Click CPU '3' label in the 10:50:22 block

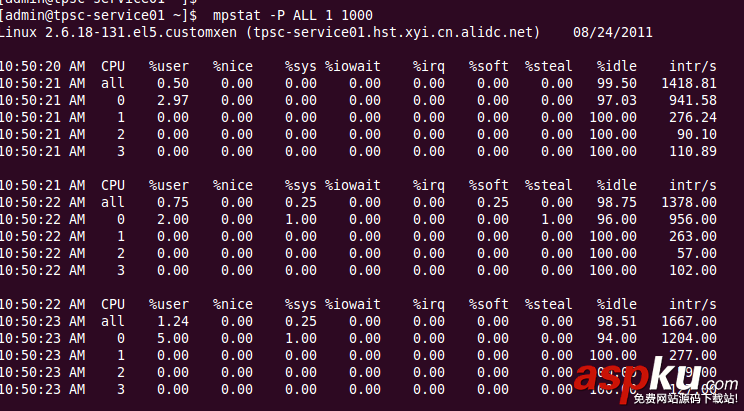point(121,271)
